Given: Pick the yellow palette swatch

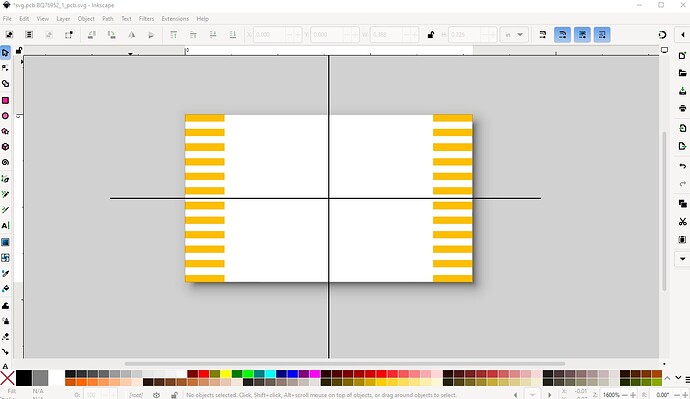Looking at the screenshot, I should point(226,374).
